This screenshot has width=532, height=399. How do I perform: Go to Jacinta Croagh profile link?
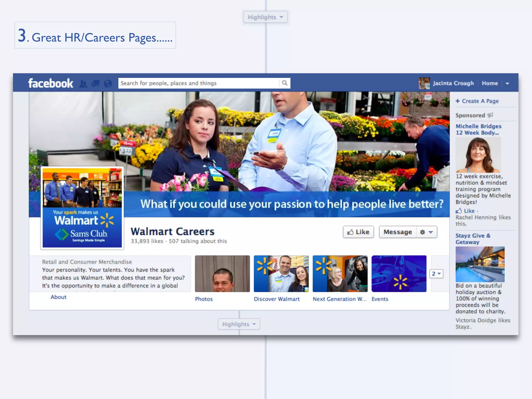coord(453,83)
